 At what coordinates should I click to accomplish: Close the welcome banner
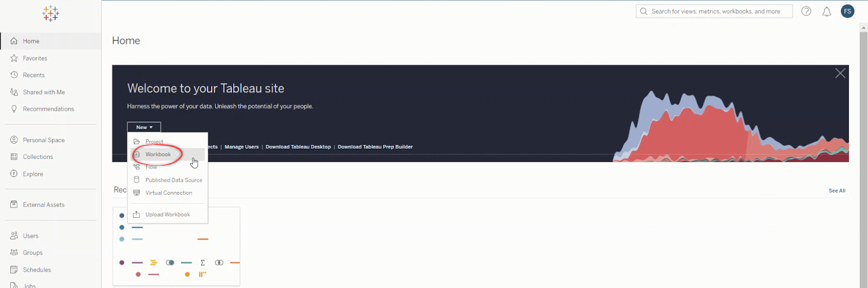pos(840,73)
